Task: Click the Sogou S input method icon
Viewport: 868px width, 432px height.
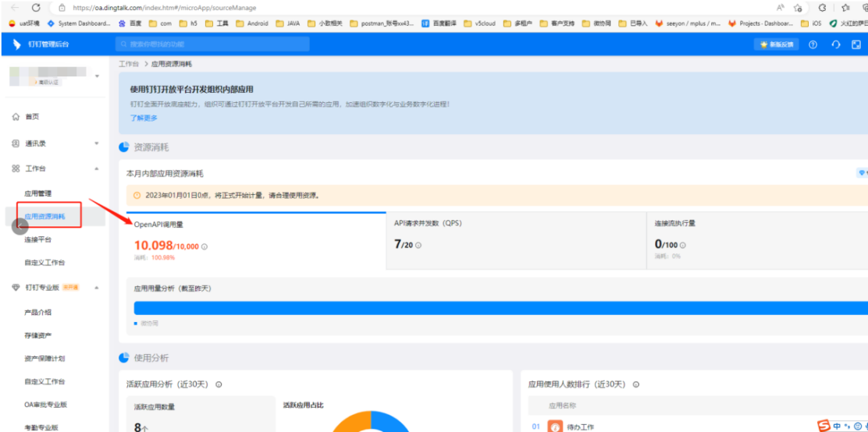Action: 825,426
